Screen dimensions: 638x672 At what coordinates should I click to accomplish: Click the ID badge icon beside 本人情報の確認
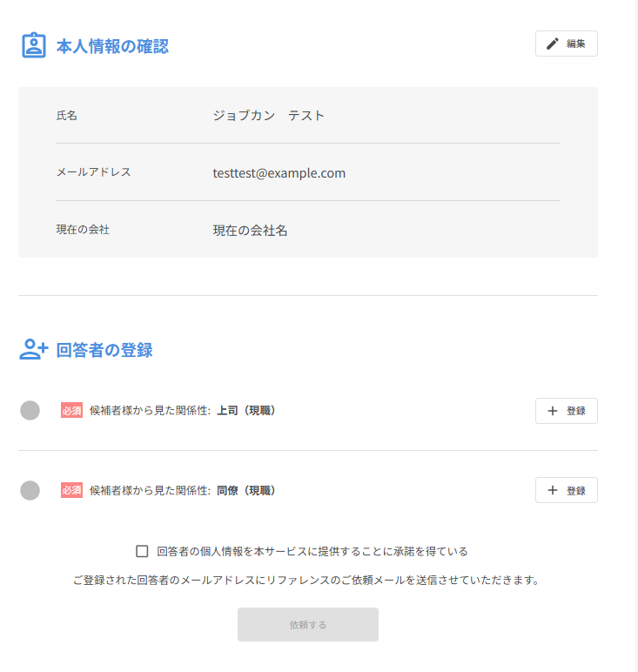click(33, 45)
